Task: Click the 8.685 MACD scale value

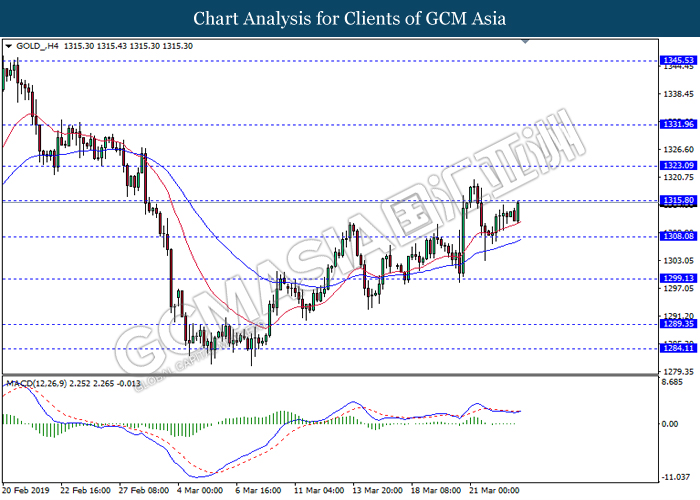Action: (x=673, y=382)
